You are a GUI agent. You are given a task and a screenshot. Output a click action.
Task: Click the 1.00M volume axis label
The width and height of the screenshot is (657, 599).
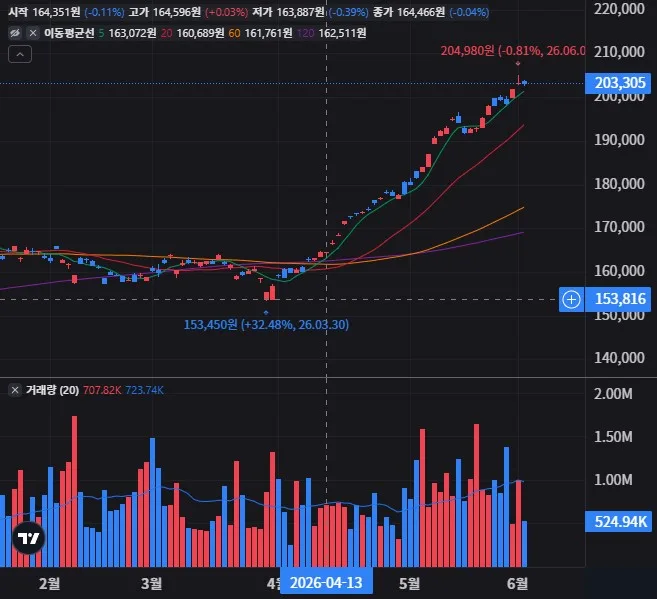[613, 480]
